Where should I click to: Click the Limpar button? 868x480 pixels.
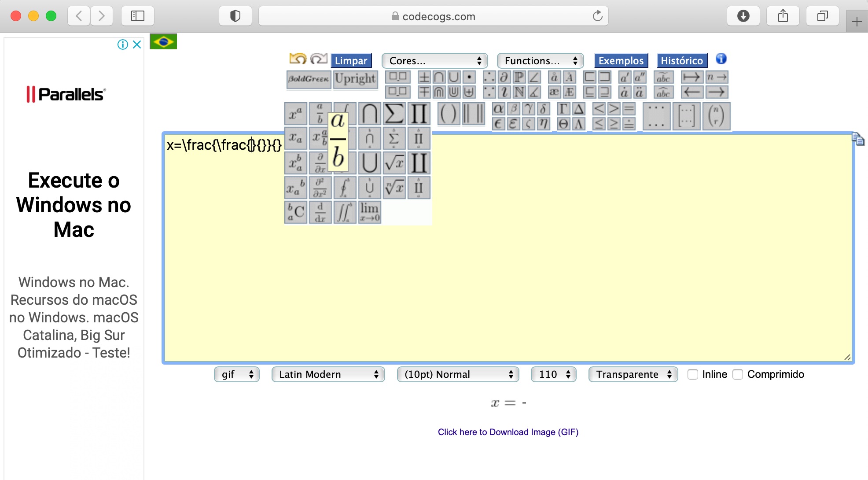click(x=351, y=60)
